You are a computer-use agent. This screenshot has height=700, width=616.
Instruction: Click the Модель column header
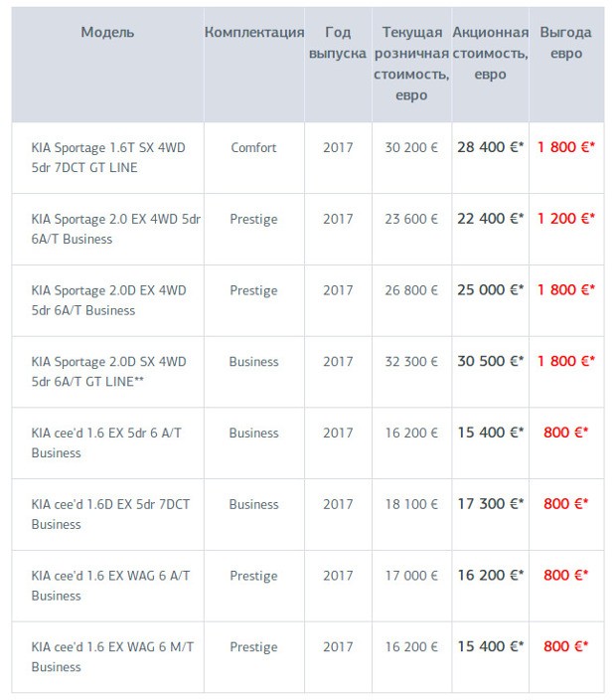pos(107,33)
